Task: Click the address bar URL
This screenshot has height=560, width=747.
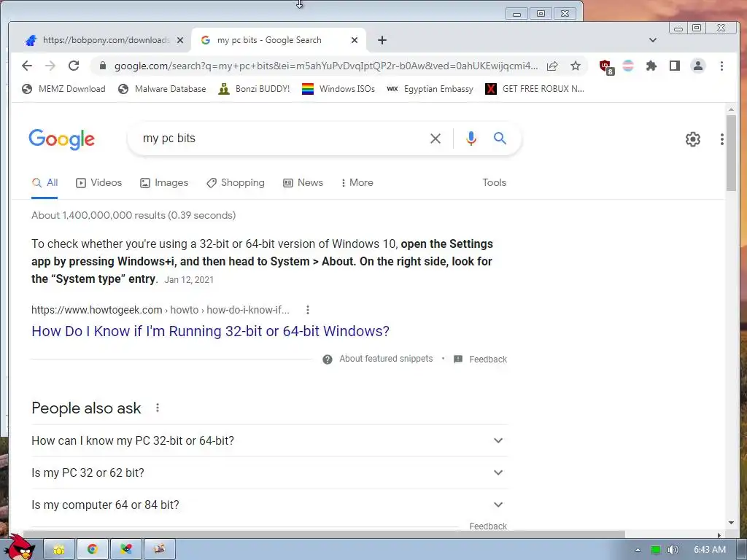Action: 326,66
